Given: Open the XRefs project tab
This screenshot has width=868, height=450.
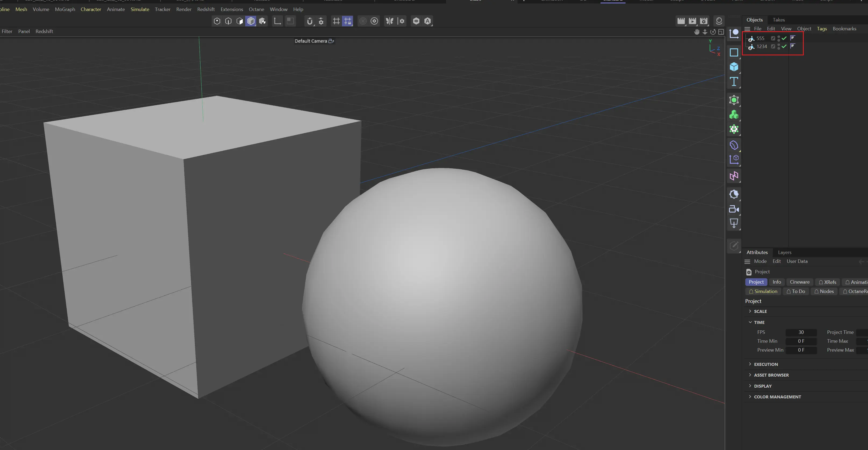Looking at the screenshot, I should (828, 282).
